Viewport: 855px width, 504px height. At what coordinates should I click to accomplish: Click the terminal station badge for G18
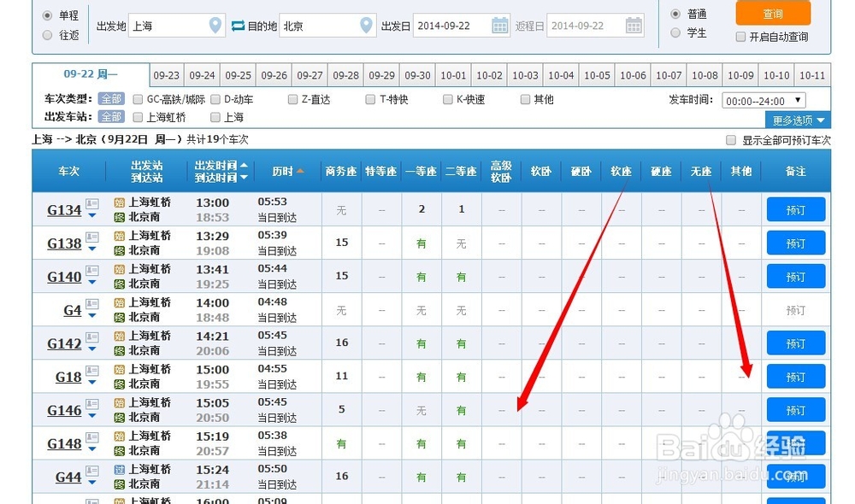tap(120, 384)
